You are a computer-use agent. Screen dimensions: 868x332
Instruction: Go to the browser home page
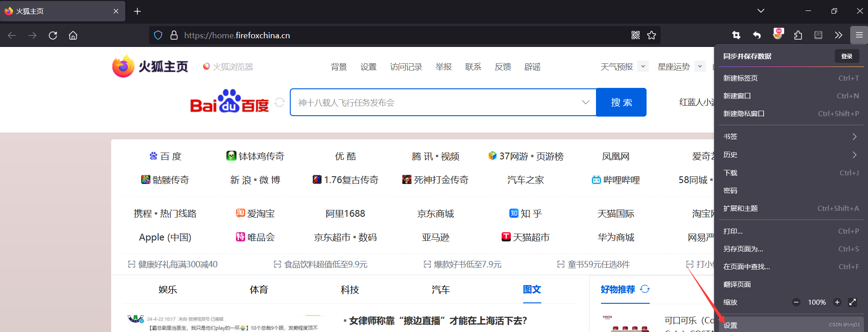pos(73,36)
